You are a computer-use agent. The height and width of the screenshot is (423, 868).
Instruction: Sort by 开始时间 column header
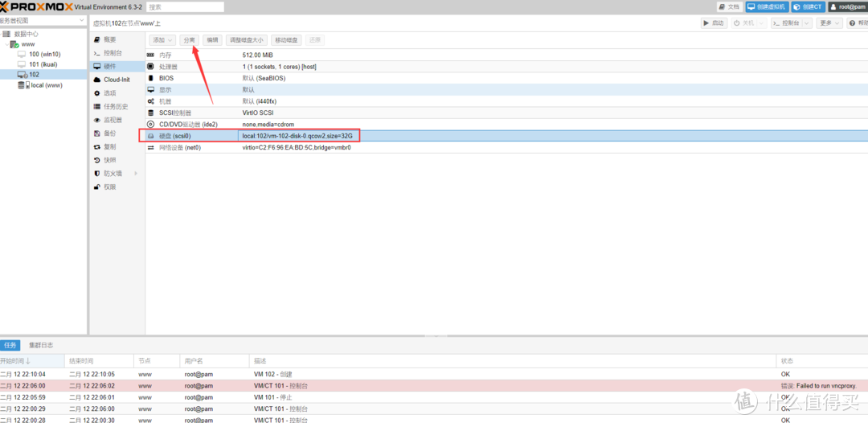pyautogui.click(x=16, y=361)
